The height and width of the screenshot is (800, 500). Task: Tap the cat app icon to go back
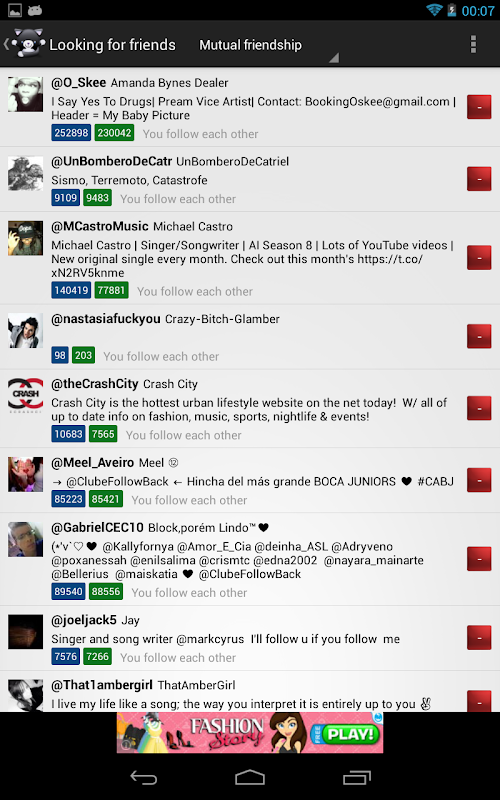coord(24,44)
